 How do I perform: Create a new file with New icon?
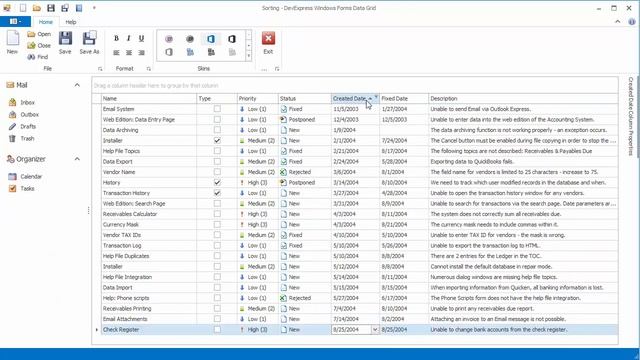click(x=13, y=42)
